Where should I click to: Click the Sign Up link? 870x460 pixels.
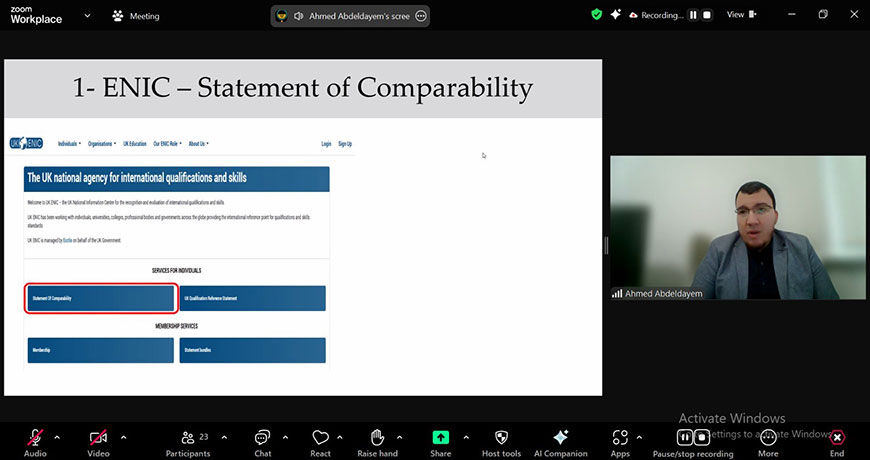tap(345, 144)
